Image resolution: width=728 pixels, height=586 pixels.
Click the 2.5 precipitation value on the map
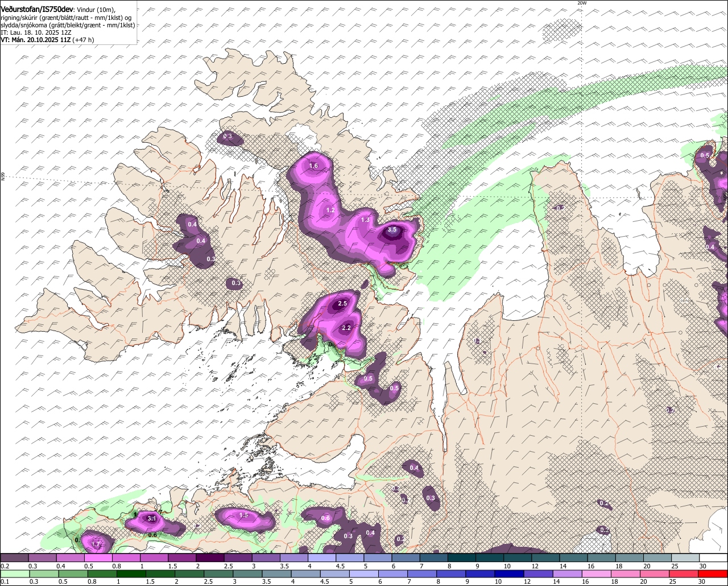[342, 304]
